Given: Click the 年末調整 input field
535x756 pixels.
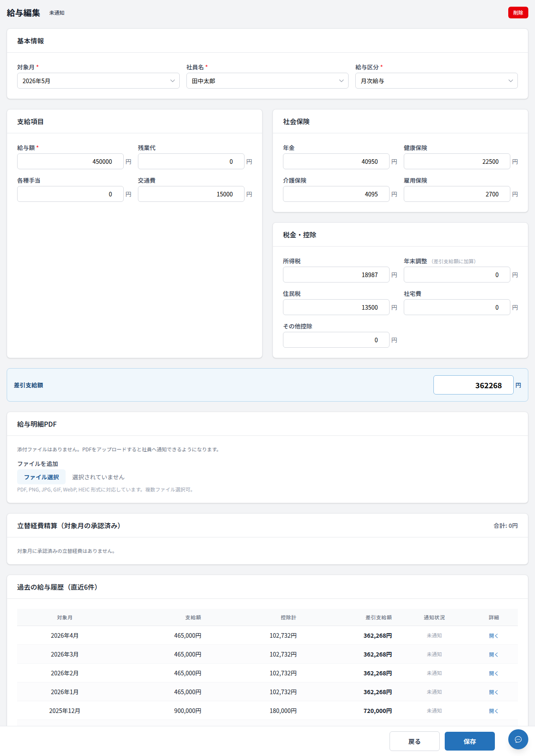Looking at the screenshot, I should pos(457,275).
